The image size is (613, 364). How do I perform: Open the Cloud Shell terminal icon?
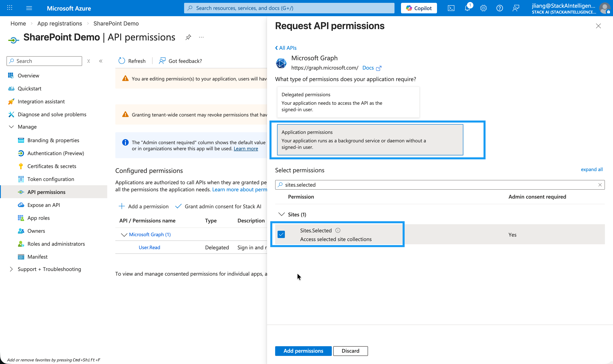[x=451, y=8]
